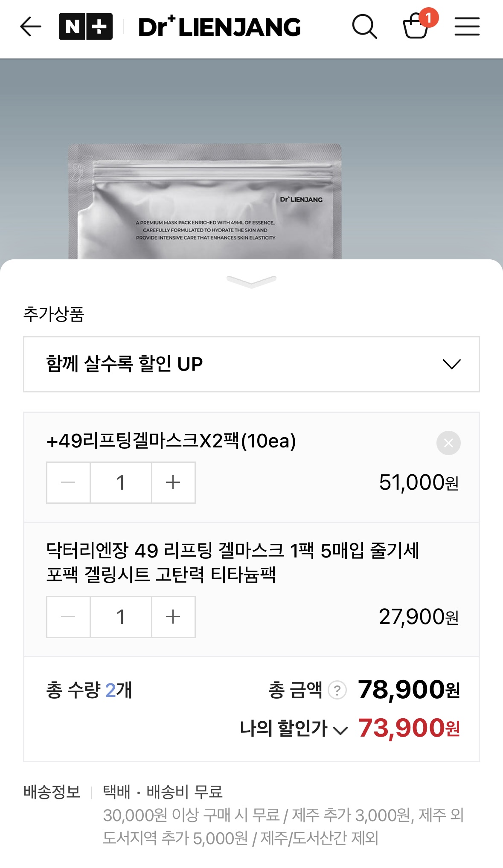Viewport: 503px width, 868px height.
Task: Tap the Dr+ LIENJANG brand logo
Action: (x=220, y=27)
